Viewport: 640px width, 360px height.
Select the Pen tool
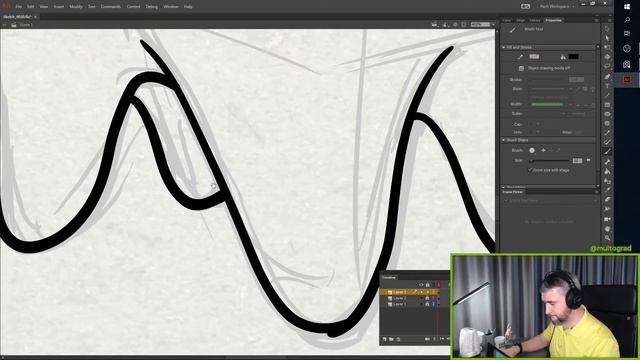(x=607, y=76)
